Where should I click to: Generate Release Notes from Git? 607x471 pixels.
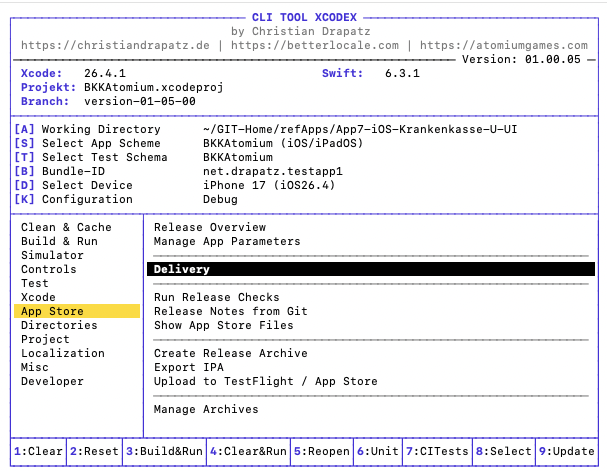[x=231, y=311]
